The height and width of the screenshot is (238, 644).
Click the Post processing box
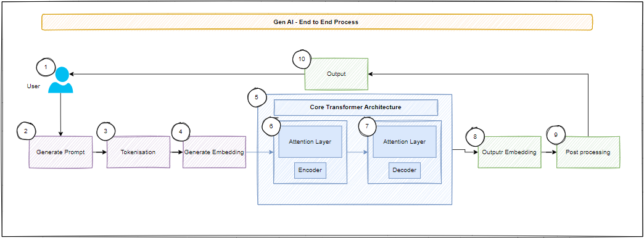click(x=588, y=152)
